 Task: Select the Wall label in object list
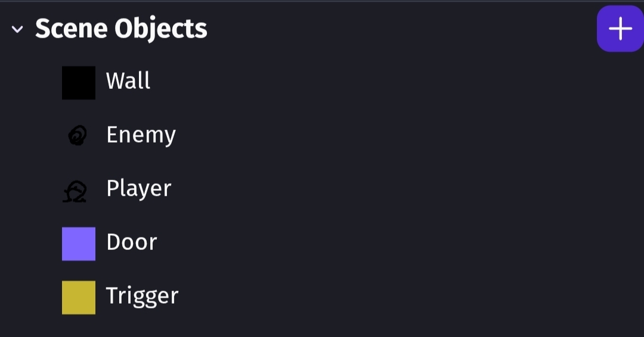pos(128,81)
